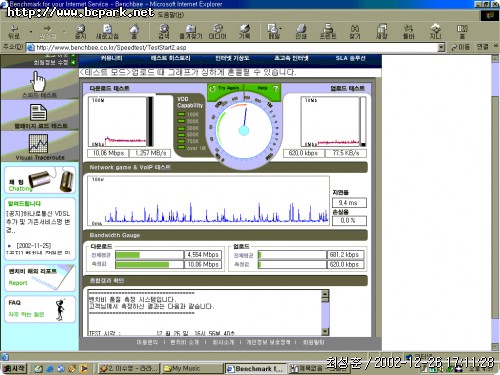Switch to the My Music taskbar window
This screenshot has height=375, width=500.
[x=193, y=368]
